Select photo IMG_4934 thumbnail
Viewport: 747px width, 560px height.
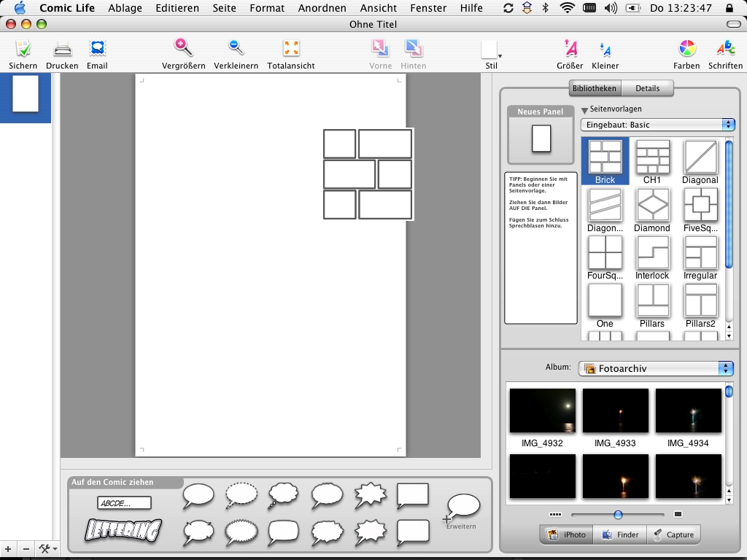688,411
